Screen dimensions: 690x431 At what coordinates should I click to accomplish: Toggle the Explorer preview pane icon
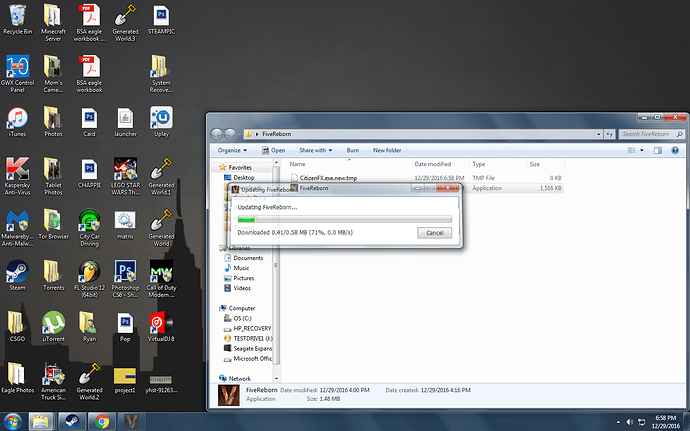pos(657,151)
